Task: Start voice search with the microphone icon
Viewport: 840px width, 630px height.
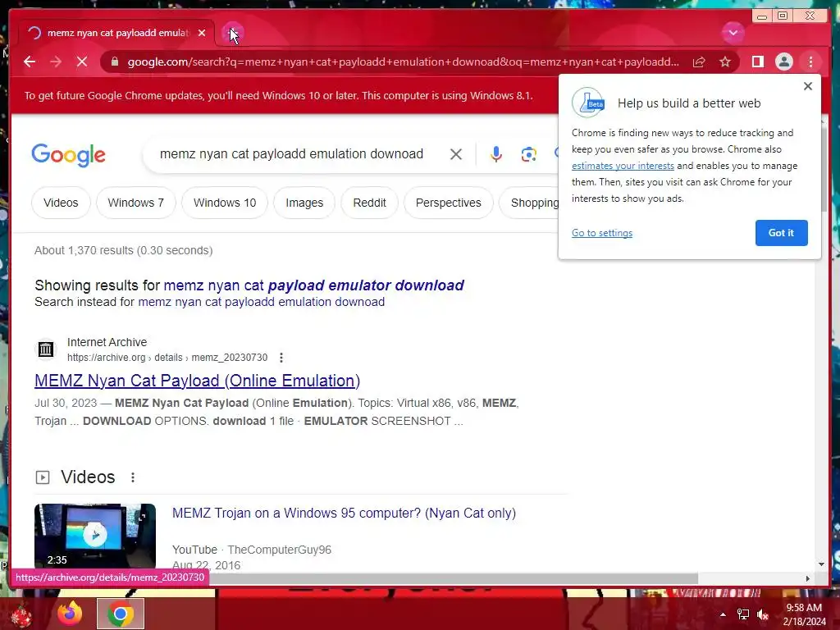Action: [x=496, y=154]
